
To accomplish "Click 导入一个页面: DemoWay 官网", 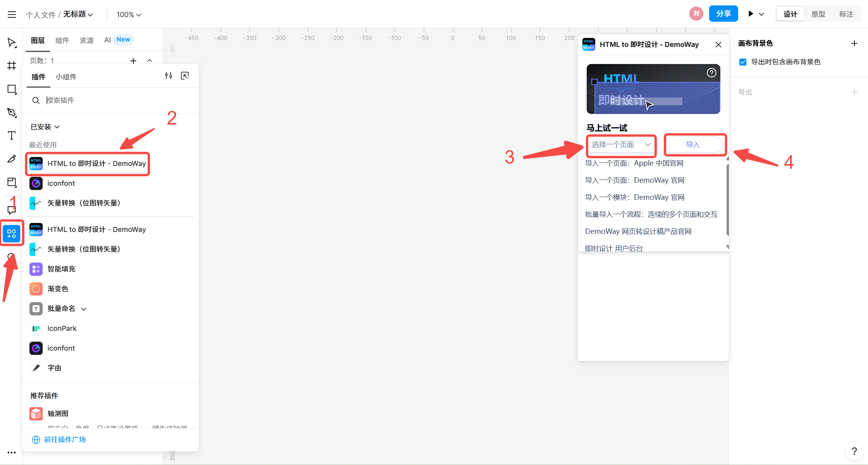I will click(x=635, y=180).
